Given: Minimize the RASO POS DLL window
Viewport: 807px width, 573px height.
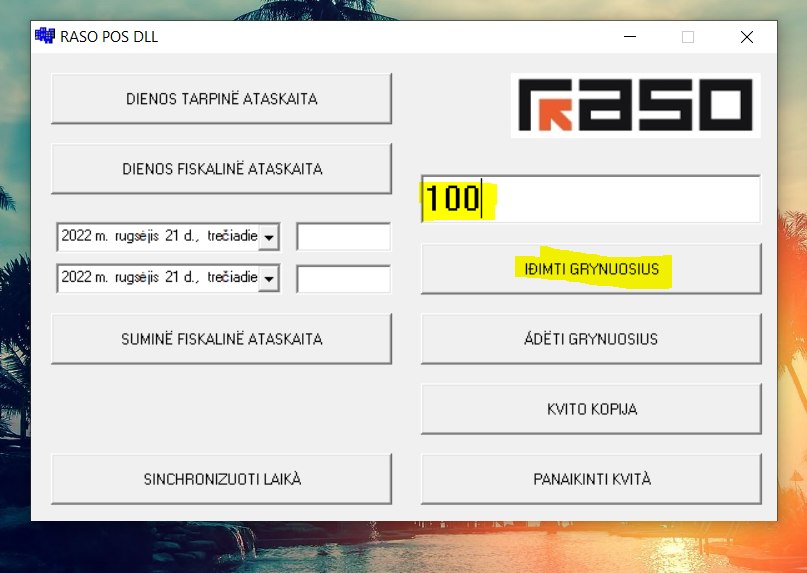Looking at the screenshot, I should coord(630,37).
